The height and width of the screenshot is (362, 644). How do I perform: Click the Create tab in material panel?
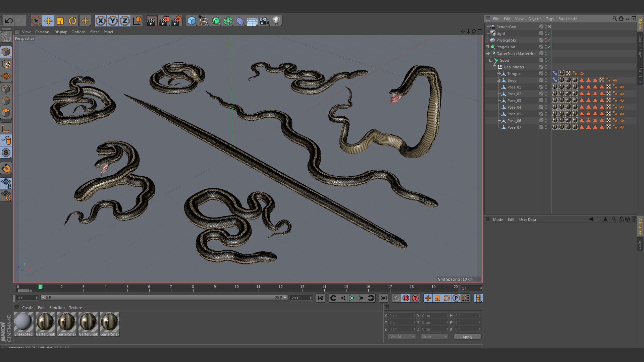pyautogui.click(x=28, y=308)
